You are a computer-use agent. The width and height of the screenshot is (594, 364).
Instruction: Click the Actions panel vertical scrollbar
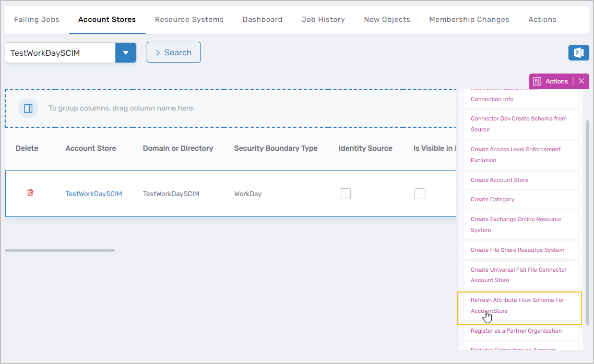pos(588,219)
